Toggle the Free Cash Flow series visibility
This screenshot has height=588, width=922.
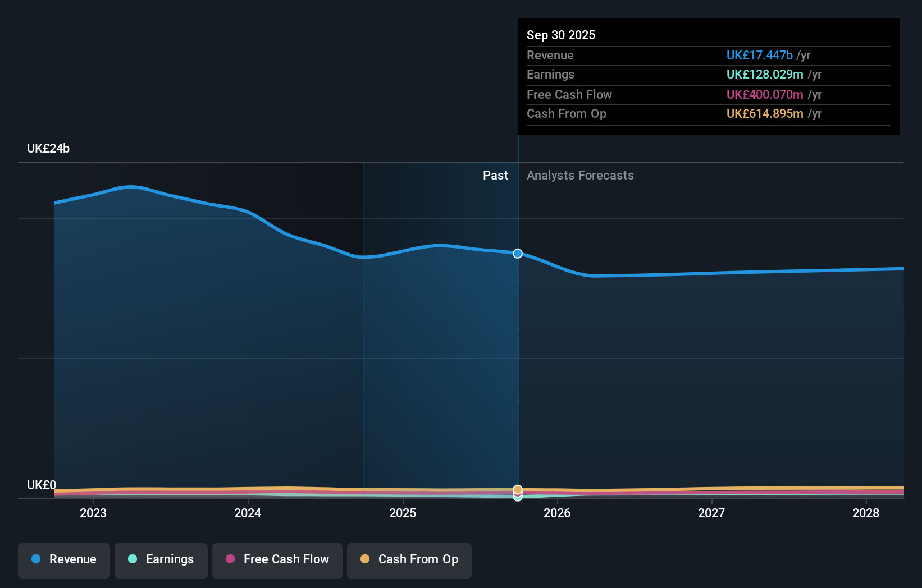click(x=277, y=559)
